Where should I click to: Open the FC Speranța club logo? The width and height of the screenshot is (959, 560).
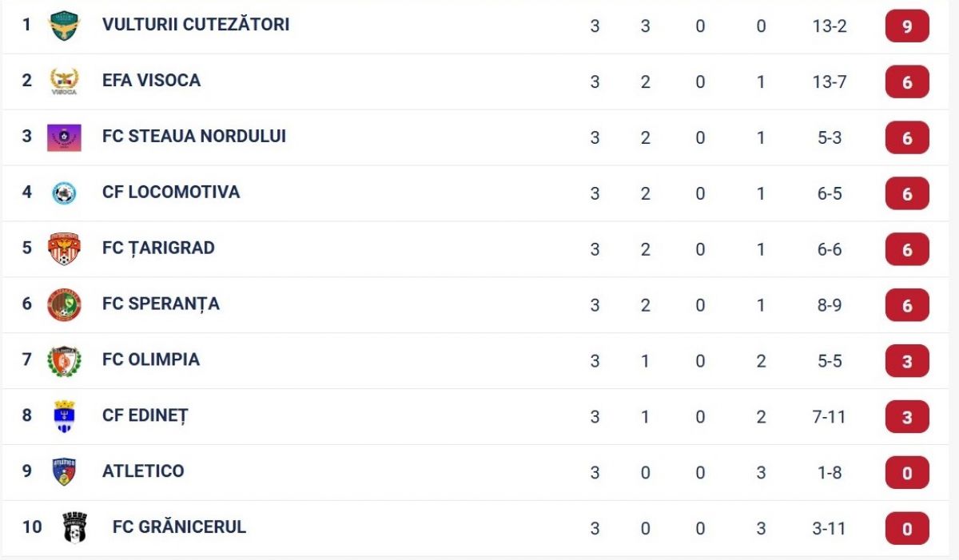[64, 305]
